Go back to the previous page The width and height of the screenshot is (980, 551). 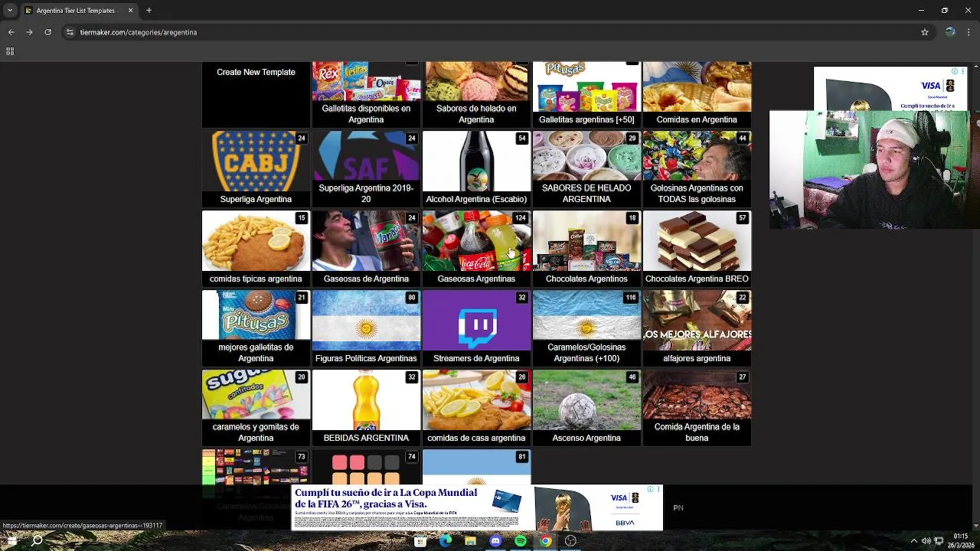[x=11, y=32]
